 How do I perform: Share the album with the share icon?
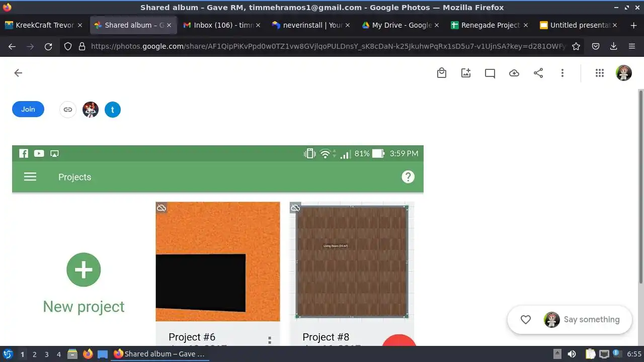pos(538,73)
